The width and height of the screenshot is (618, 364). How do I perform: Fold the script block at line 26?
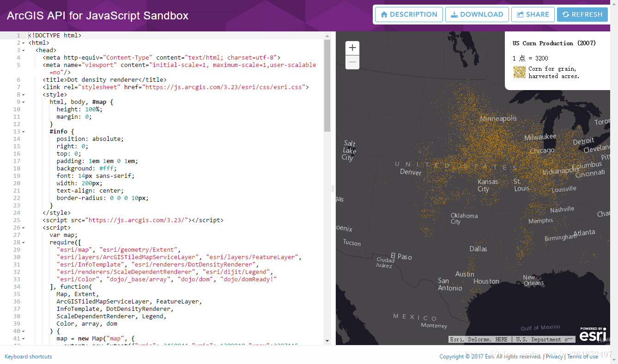[x=24, y=228]
